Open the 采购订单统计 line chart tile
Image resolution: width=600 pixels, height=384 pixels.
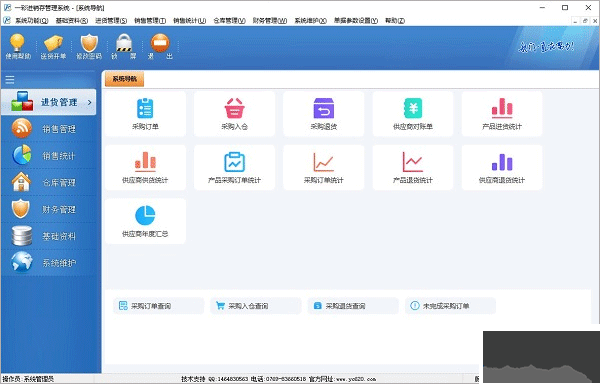(324, 167)
